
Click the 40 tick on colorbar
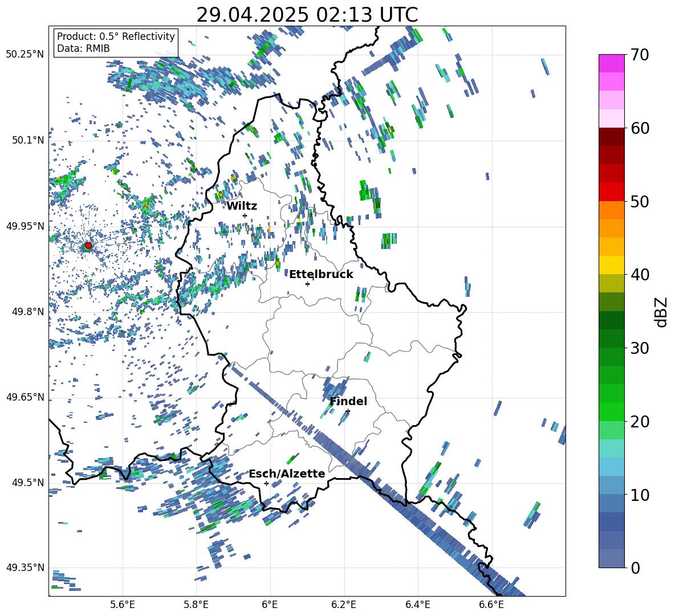coord(640,275)
